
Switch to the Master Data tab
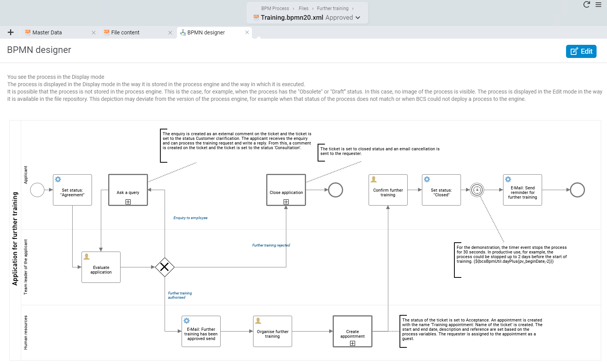click(x=47, y=32)
